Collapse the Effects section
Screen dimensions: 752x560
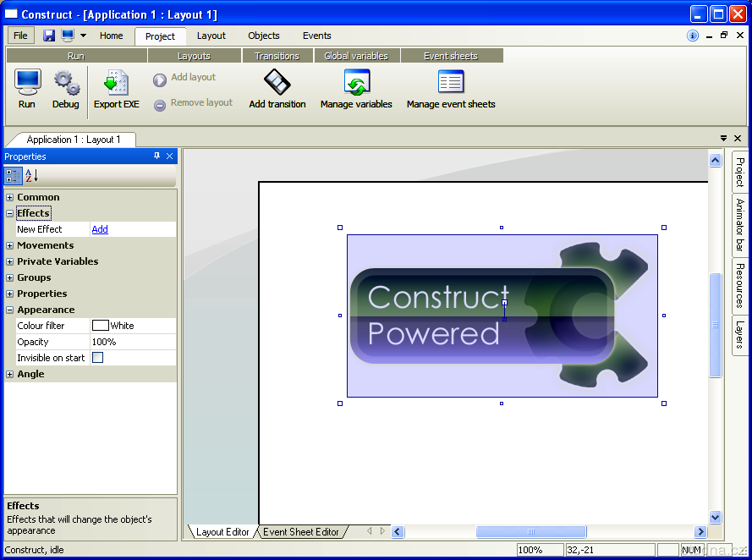[x=10, y=213]
